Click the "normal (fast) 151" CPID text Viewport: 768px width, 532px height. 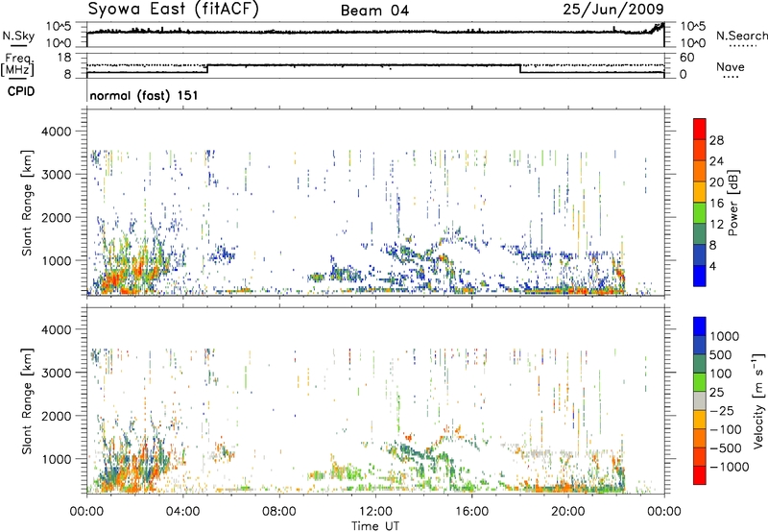[144, 95]
